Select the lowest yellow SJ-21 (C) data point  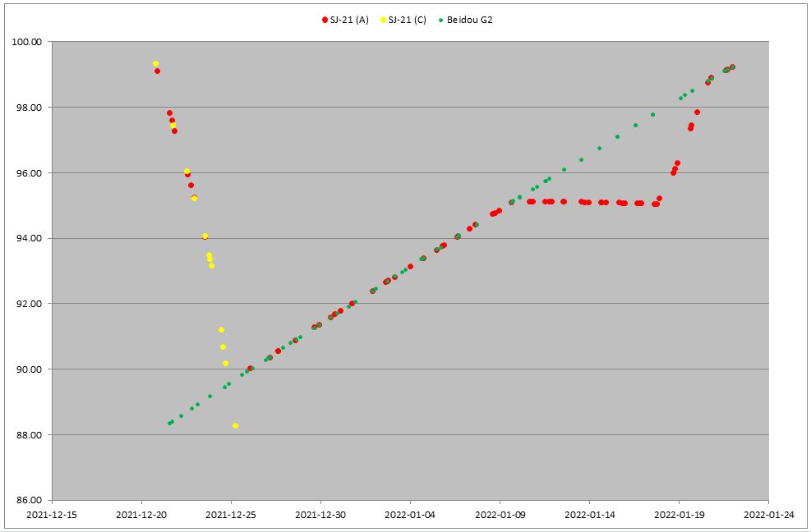235,425
